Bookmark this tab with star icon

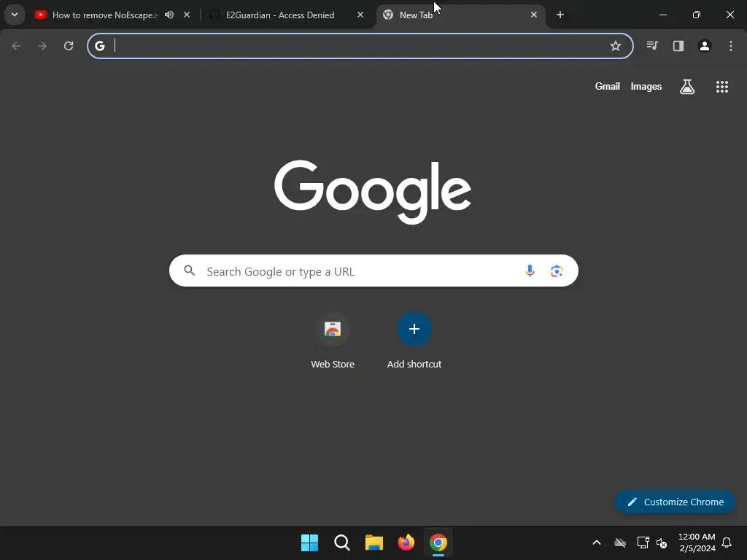point(616,46)
